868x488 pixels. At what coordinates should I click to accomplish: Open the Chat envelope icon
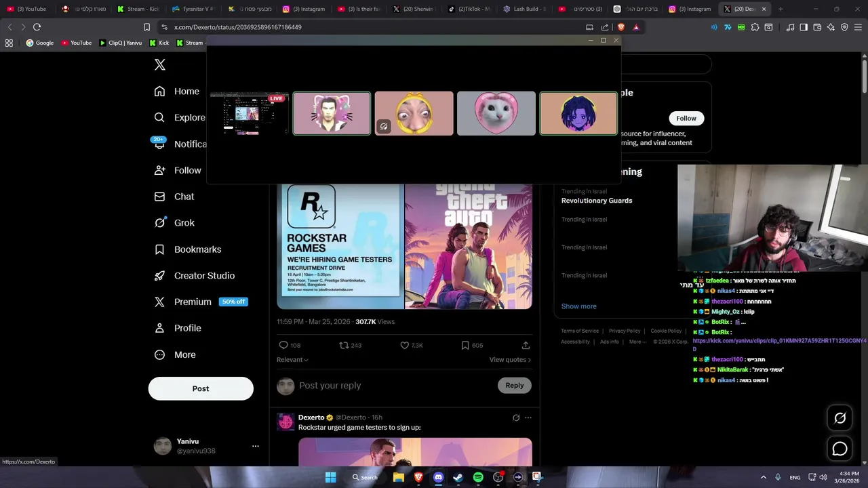coord(159,197)
